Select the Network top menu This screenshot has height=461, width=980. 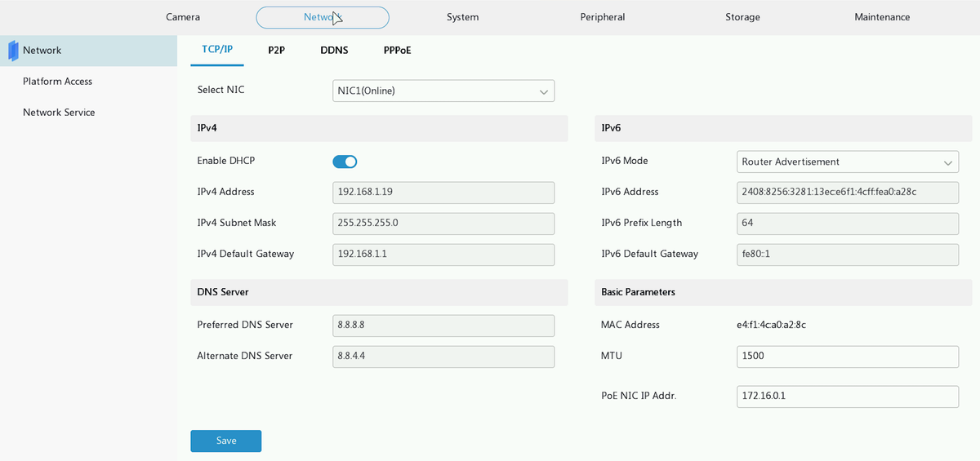pyautogui.click(x=323, y=17)
